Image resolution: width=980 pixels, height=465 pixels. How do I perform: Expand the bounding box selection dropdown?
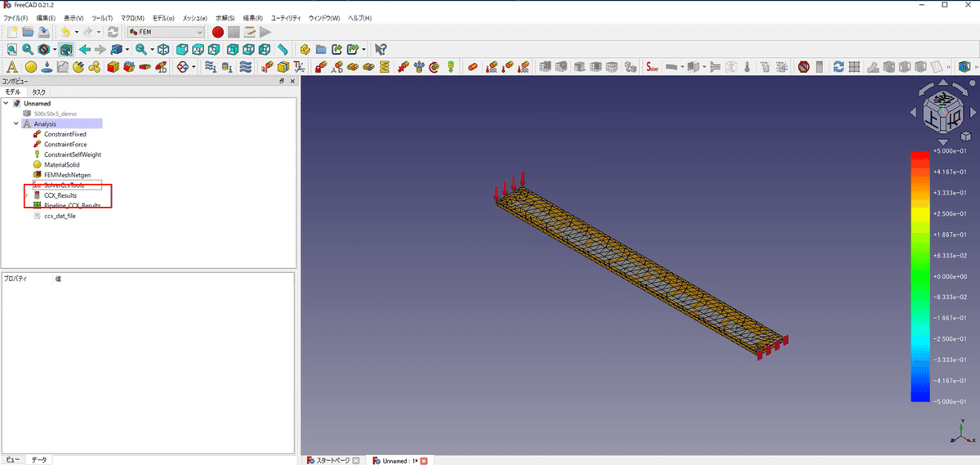click(x=127, y=49)
